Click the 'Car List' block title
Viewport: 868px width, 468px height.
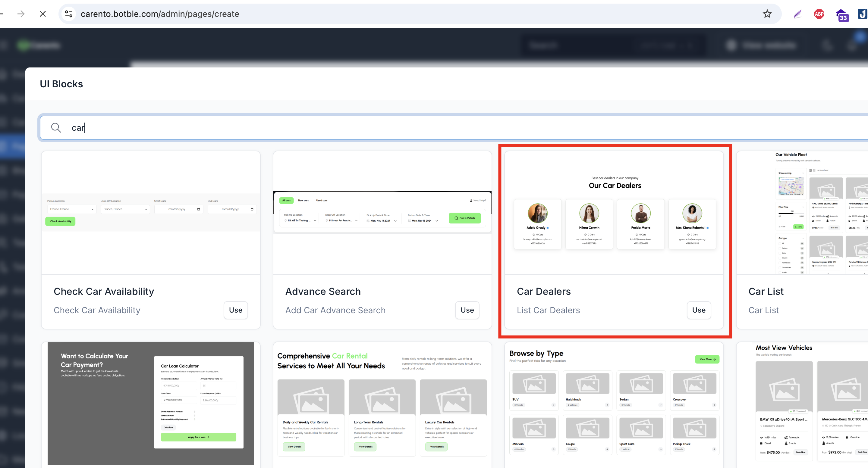766,291
